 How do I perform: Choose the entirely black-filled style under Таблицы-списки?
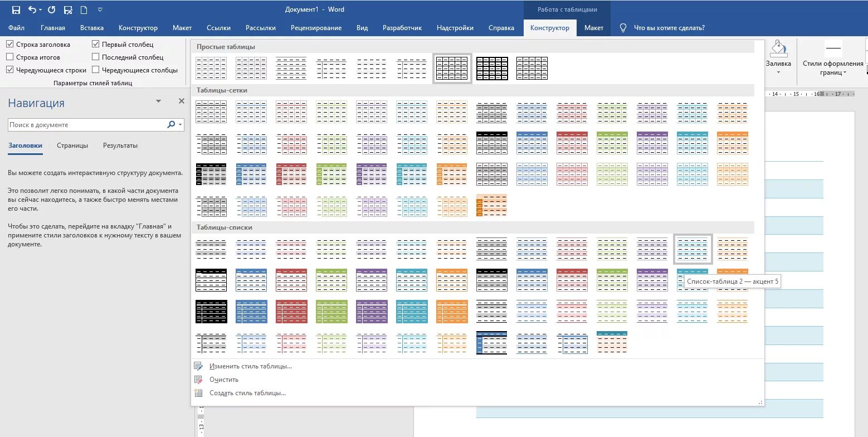[x=211, y=311]
